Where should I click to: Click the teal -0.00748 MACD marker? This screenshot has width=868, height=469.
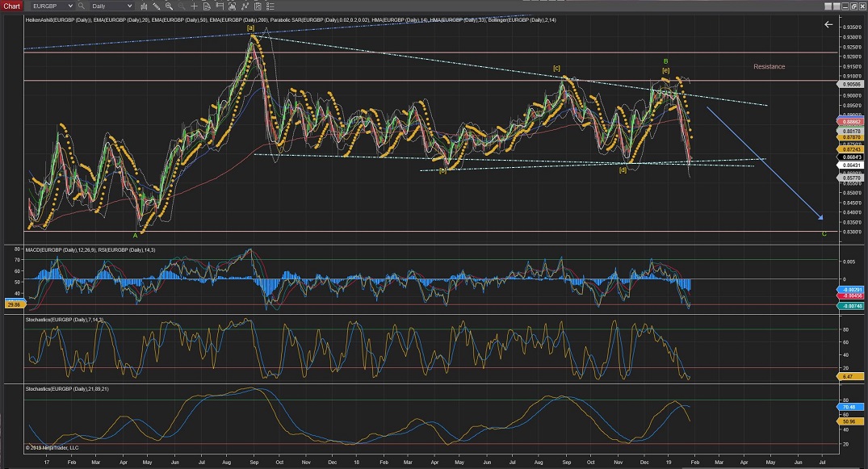851,306
